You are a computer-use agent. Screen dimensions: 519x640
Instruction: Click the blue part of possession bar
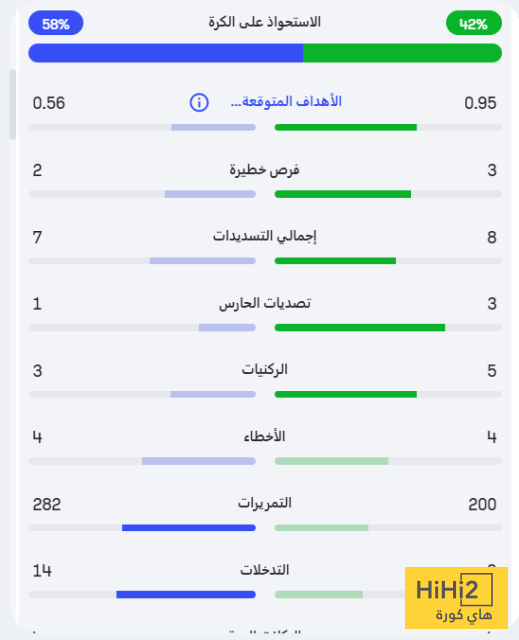point(166,53)
